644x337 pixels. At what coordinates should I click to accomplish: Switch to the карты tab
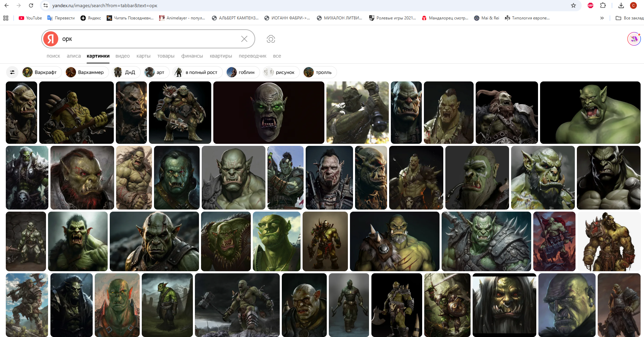point(143,56)
